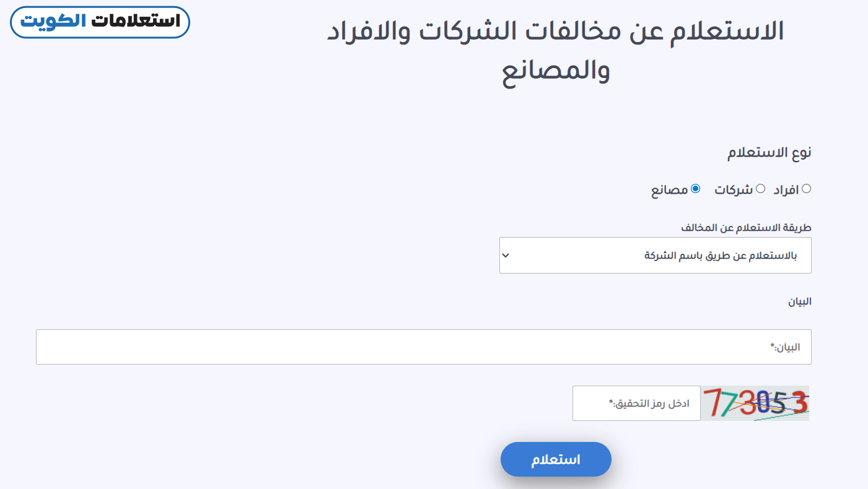Click the verification code captcha image
The height and width of the screenshot is (489, 868).
(755, 403)
